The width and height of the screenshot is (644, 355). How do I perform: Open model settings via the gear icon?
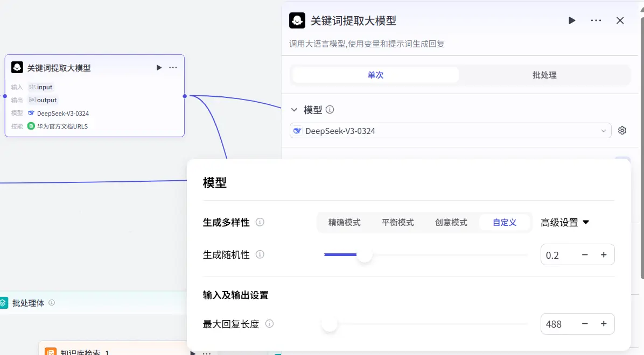[622, 130]
